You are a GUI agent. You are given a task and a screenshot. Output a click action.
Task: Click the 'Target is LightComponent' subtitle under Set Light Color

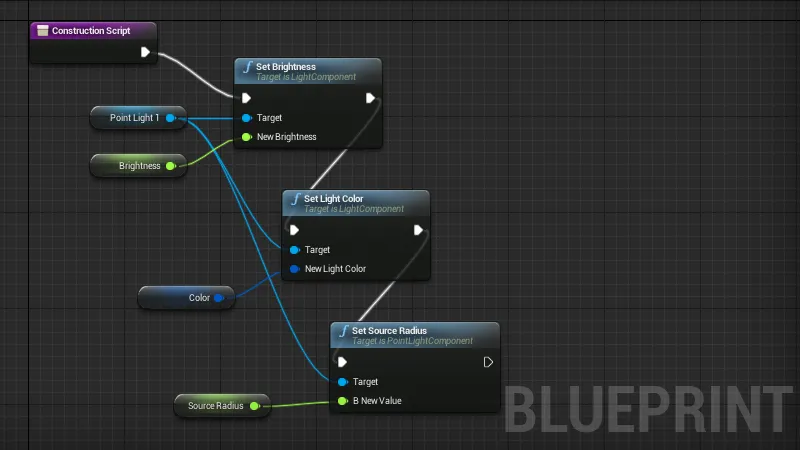(x=354, y=209)
